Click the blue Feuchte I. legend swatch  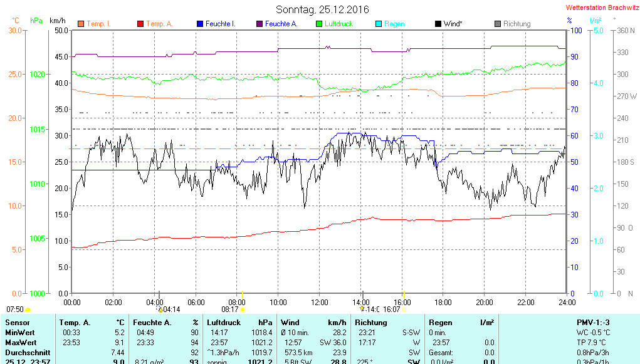point(200,24)
